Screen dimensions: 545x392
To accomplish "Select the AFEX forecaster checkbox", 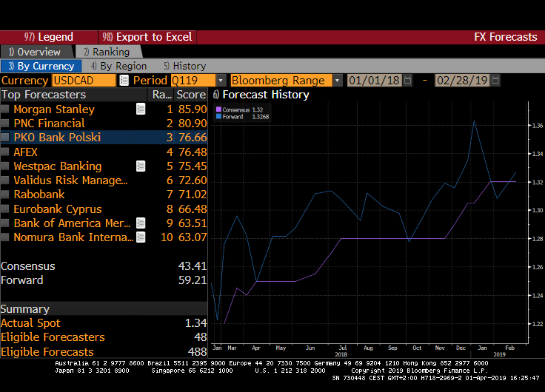I will pos(6,152).
